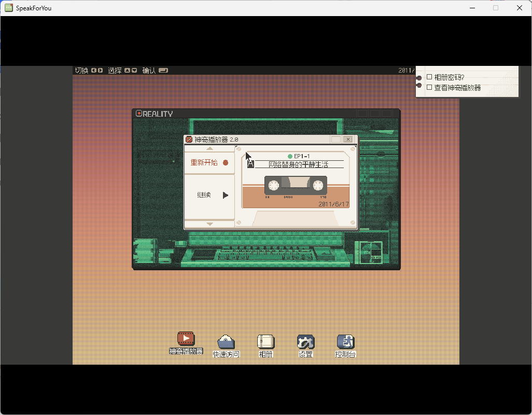Open the 设置 settings icon
The width and height of the screenshot is (532, 415).
click(x=305, y=342)
